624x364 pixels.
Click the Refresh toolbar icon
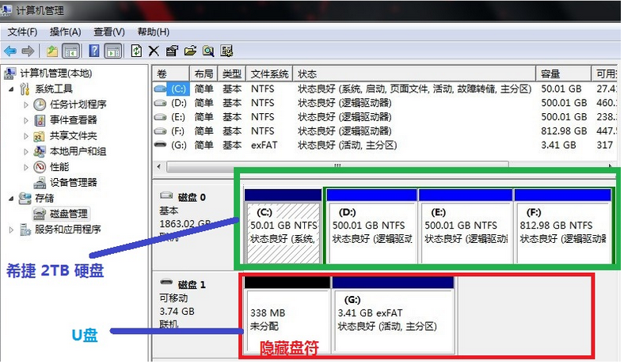pyautogui.click(x=136, y=51)
